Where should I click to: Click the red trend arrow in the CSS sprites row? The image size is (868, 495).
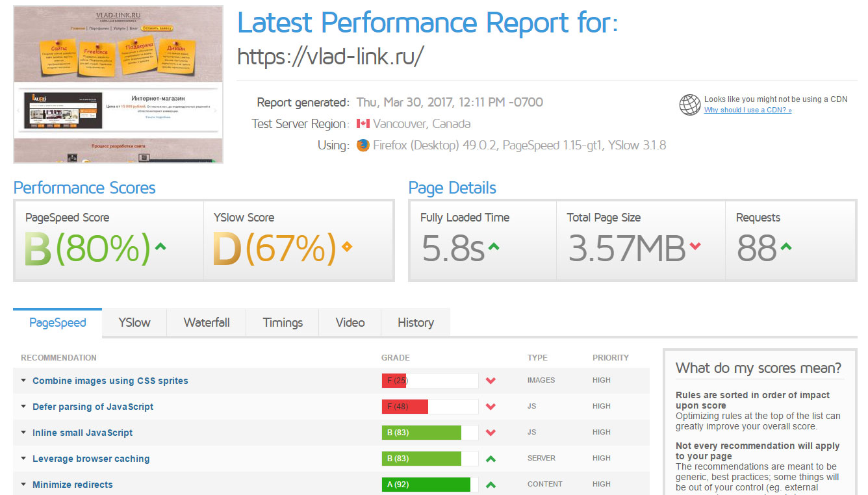(491, 381)
